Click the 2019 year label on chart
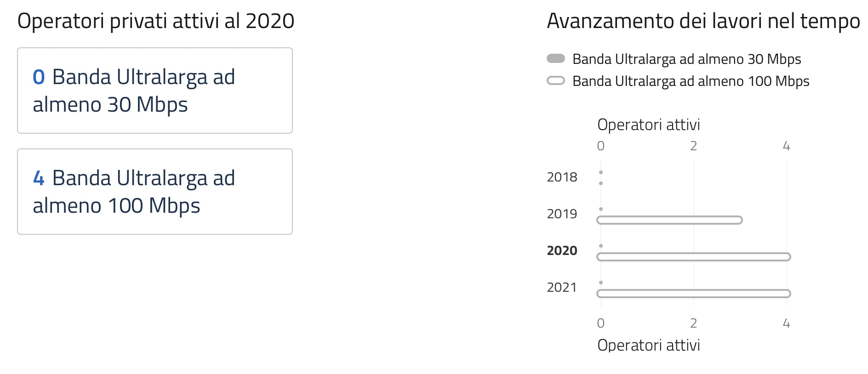 (x=562, y=214)
